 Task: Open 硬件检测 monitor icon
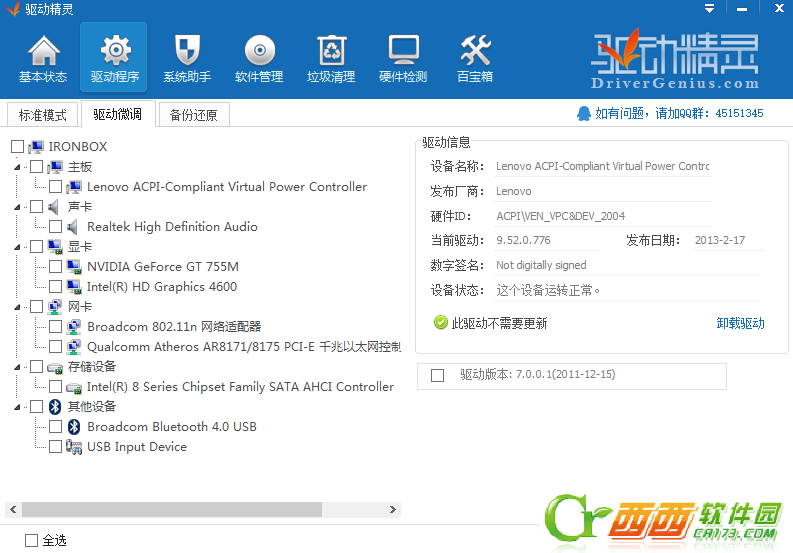click(x=403, y=50)
